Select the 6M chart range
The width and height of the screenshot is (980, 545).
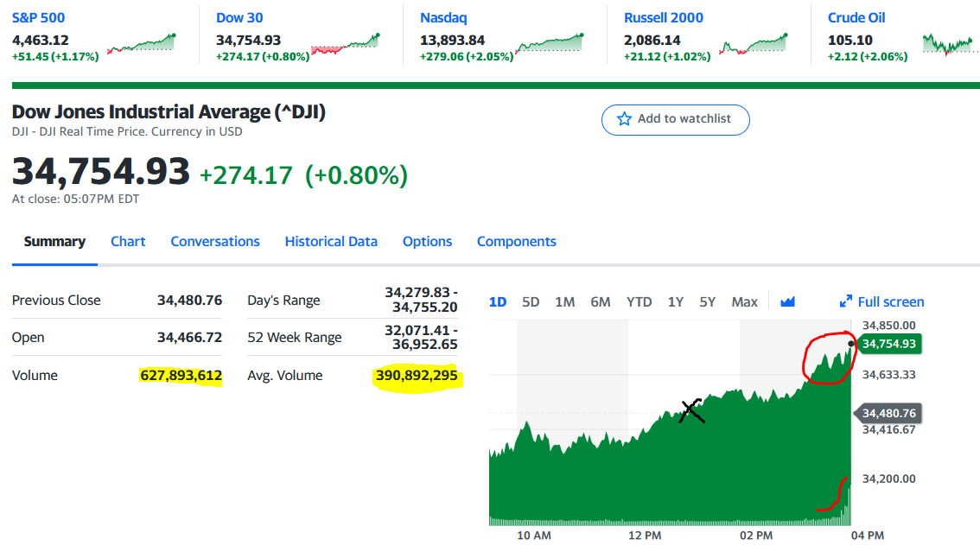pos(601,302)
